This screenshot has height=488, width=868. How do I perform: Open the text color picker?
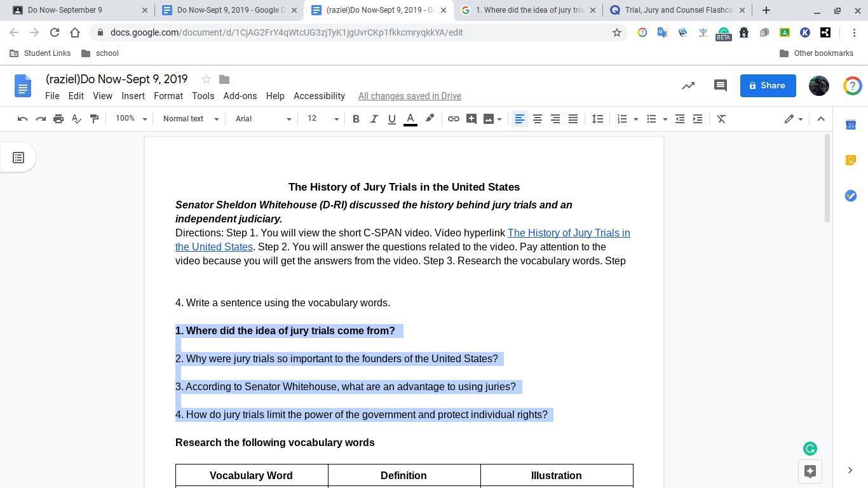coord(410,119)
